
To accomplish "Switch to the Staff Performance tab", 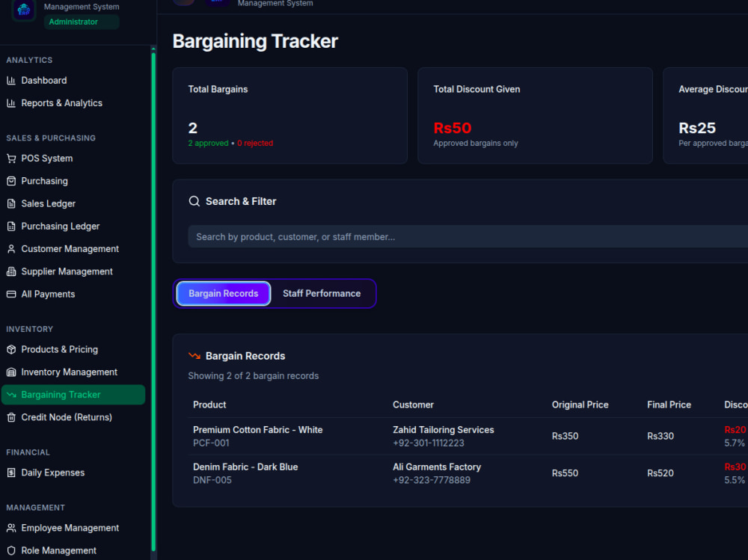I will click(322, 293).
